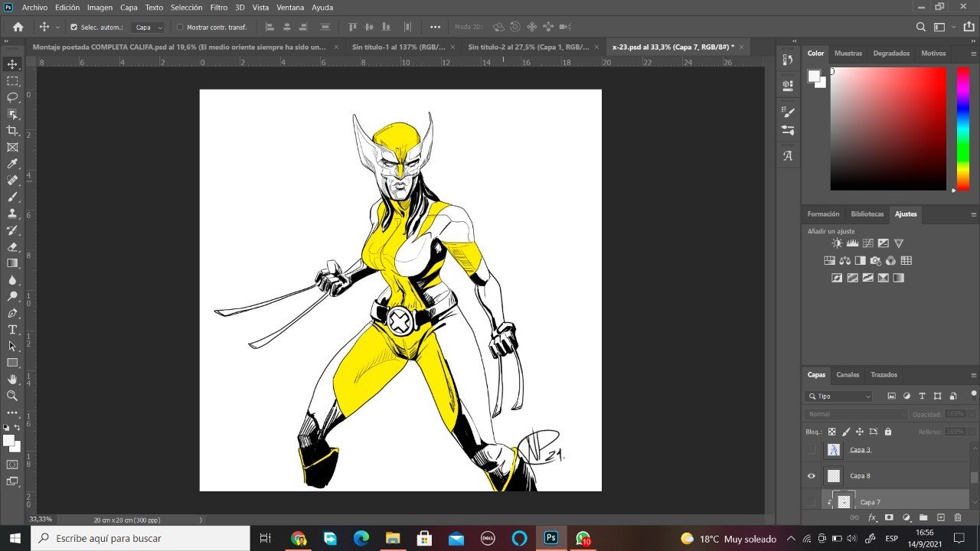This screenshot has height=551, width=980.
Task: Add a Curves adjustment
Action: pyautogui.click(x=867, y=243)
